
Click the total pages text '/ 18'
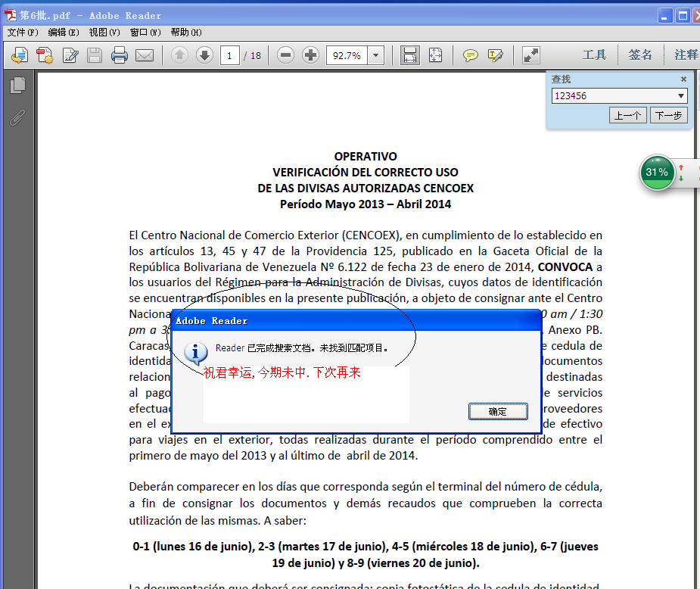[252, 56]
